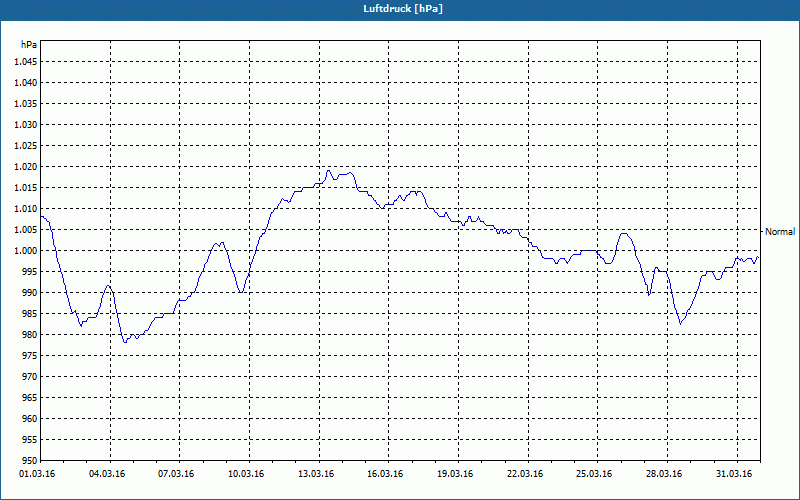Screen dimensions: 800x500
Task: Click the date label '13.03.16'
Action: 316,474
